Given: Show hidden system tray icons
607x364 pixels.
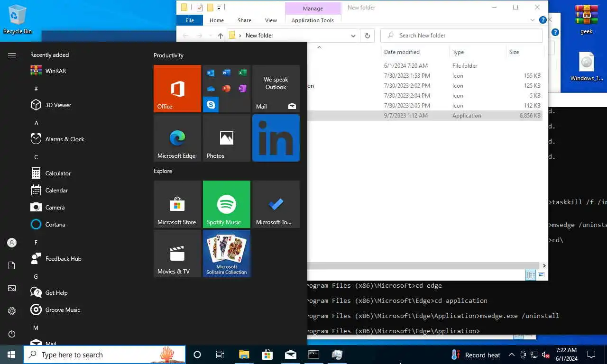Looking at the screenshot, I should (512, 355).
